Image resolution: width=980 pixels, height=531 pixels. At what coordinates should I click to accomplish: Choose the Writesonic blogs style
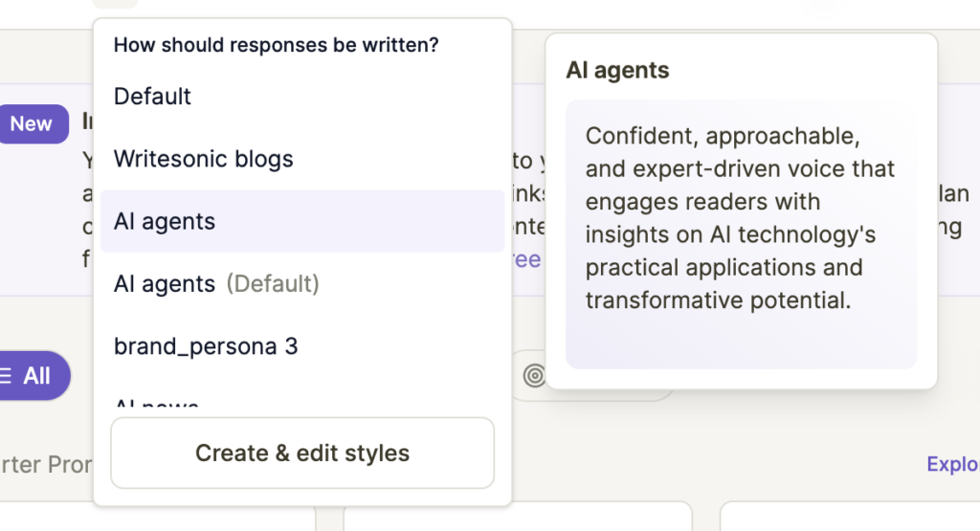click(x=302, y=159)
